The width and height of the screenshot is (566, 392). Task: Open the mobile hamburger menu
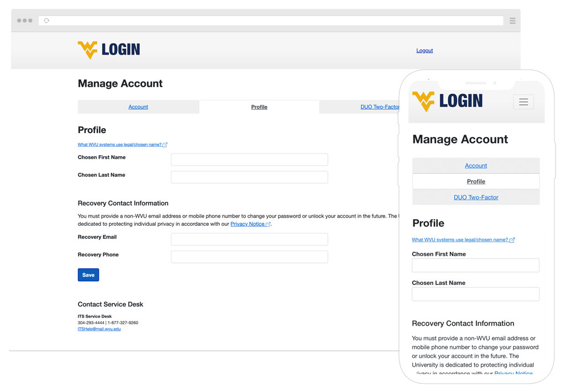[523, 102]
